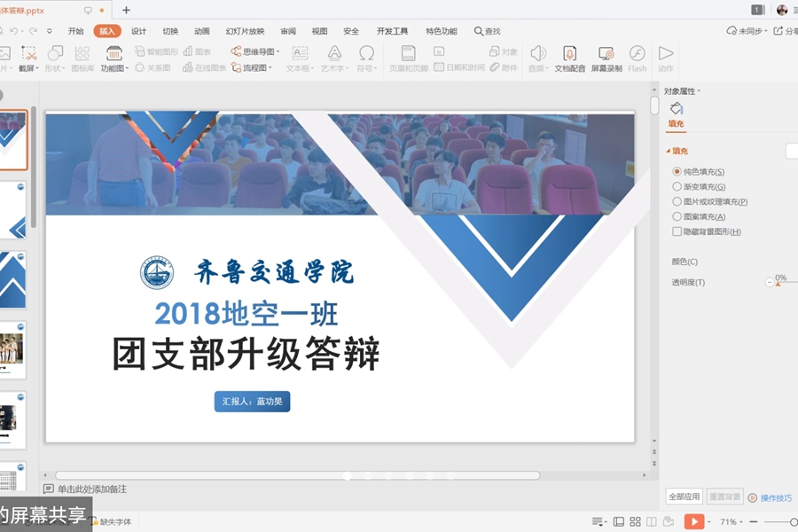
Task: Click the 符号 symbol icon
Action: [x=366, y=53]
